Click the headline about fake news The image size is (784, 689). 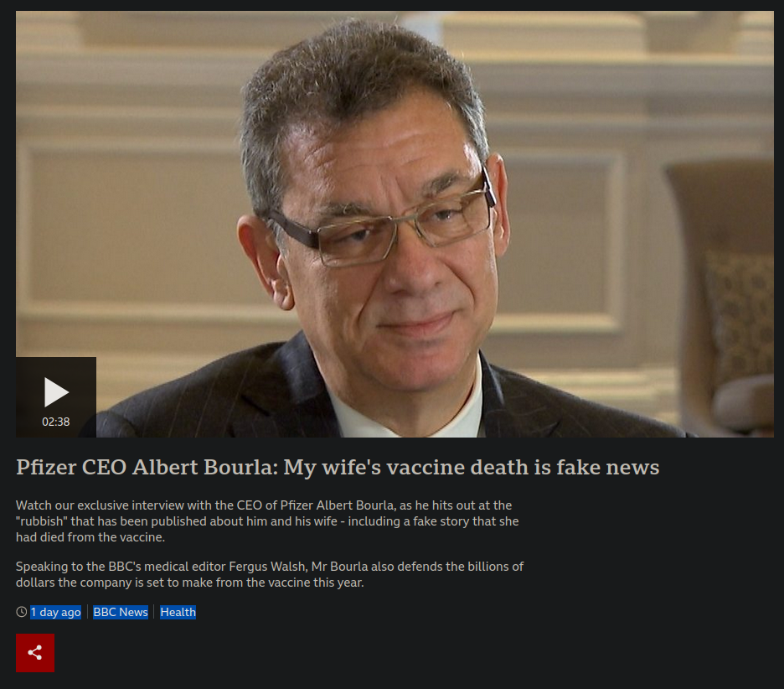click(x=338, y=468)
